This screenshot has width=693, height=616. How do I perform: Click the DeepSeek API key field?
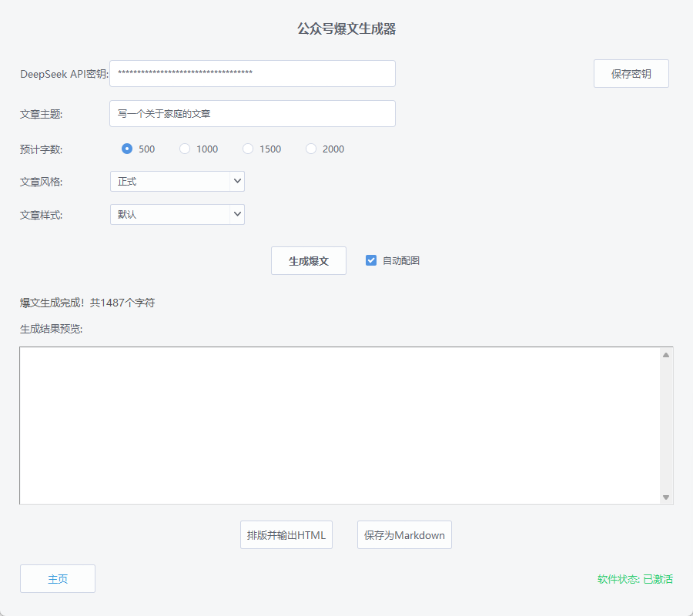click(x=252, y=73)
